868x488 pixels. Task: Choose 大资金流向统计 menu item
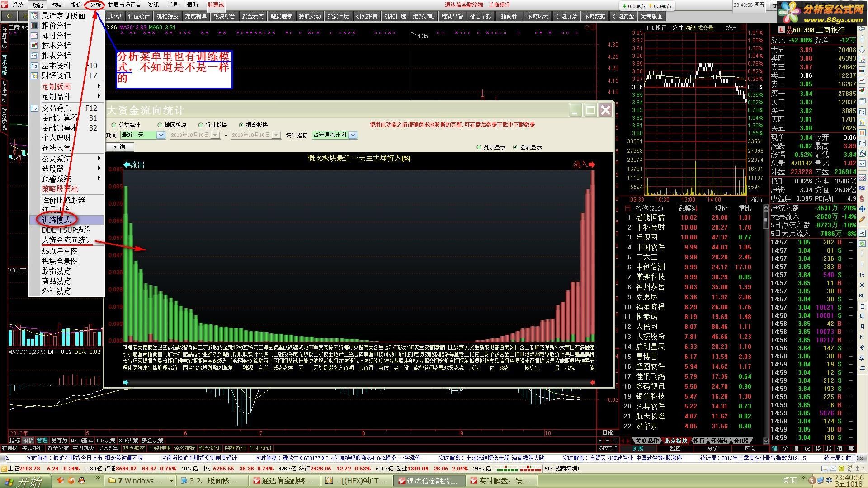click(x=66, y=240)
